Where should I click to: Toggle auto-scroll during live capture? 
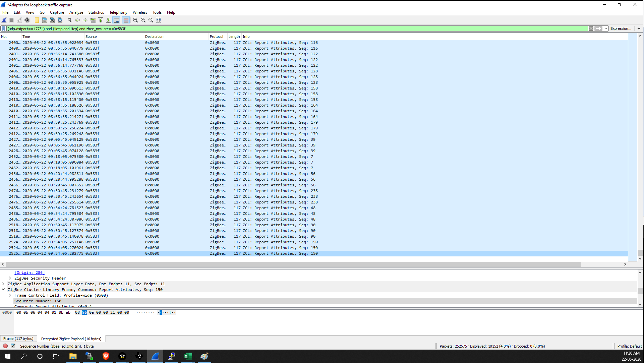[x=116, y=20]
